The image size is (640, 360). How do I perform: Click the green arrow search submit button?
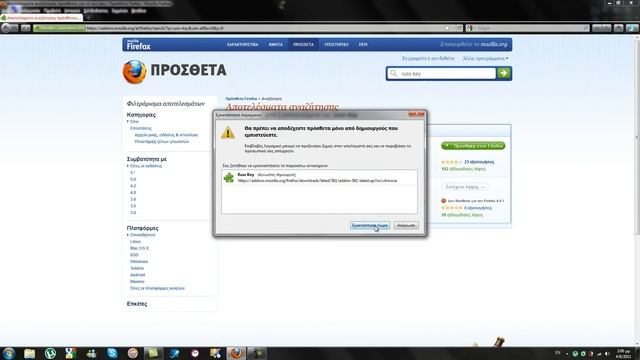coord(503,73)
